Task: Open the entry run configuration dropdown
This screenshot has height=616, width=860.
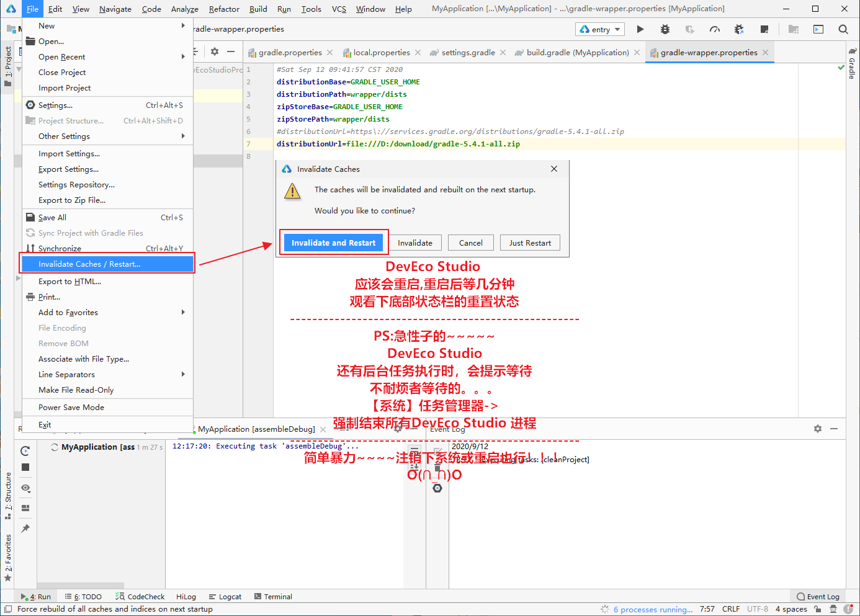Action: pos(601,29)
